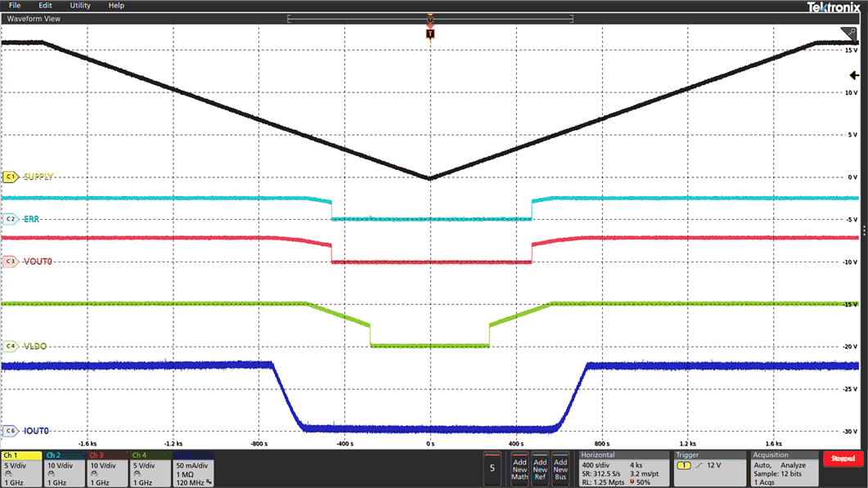Open the Utility menu

point(79,6)
